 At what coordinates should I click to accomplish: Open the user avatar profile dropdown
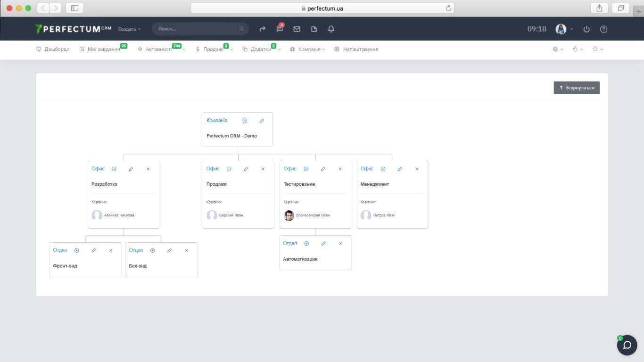point(564,29)
